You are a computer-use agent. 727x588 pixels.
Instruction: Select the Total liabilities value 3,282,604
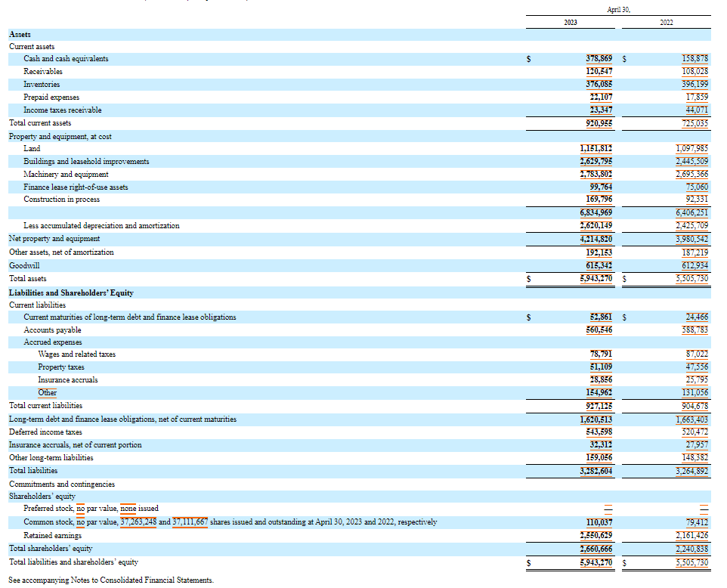tap(597, 470)
